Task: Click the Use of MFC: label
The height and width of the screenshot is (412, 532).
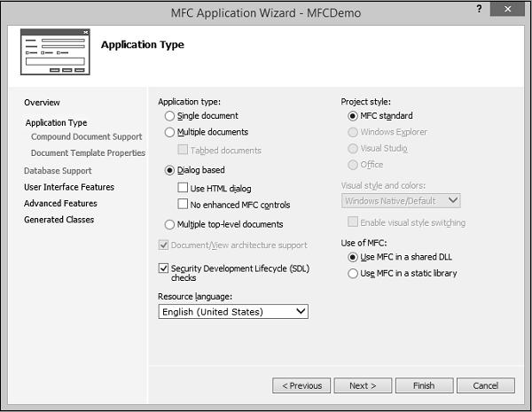Action: (x=364, y=243)
